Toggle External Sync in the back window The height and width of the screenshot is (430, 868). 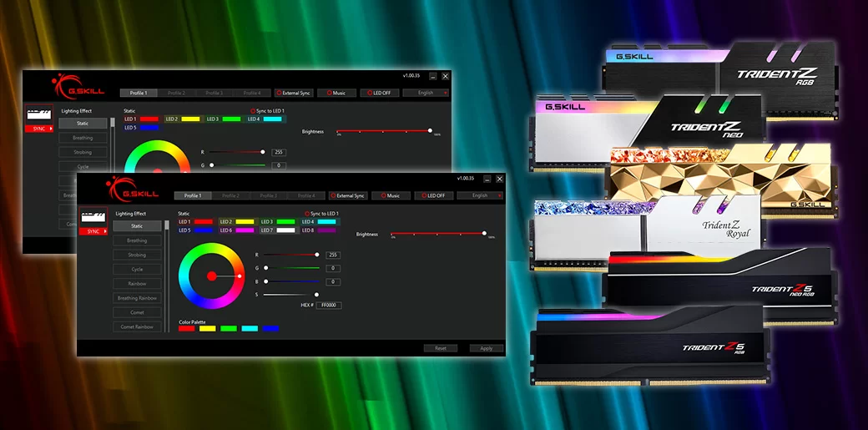pos(294,93)
